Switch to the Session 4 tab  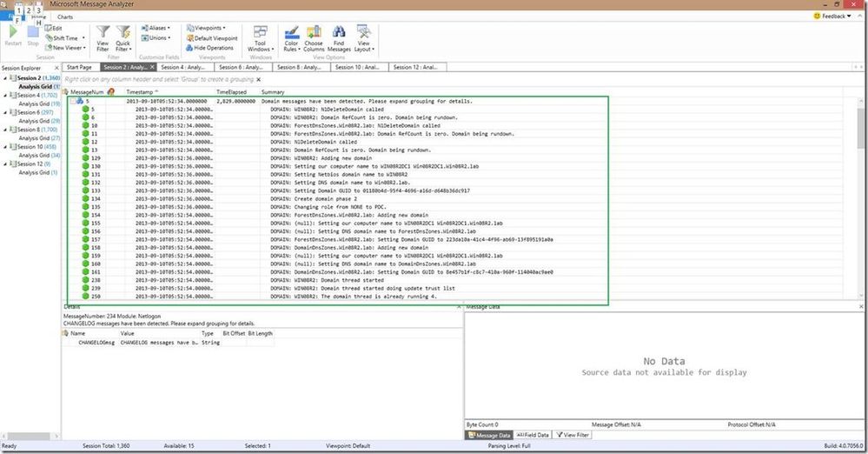pos(183,67)
